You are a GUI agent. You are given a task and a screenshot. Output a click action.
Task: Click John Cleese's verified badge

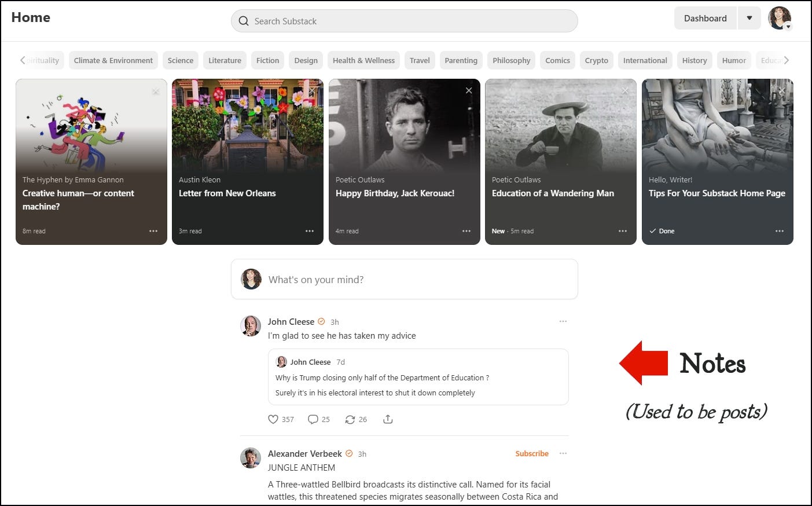(321, 322)
